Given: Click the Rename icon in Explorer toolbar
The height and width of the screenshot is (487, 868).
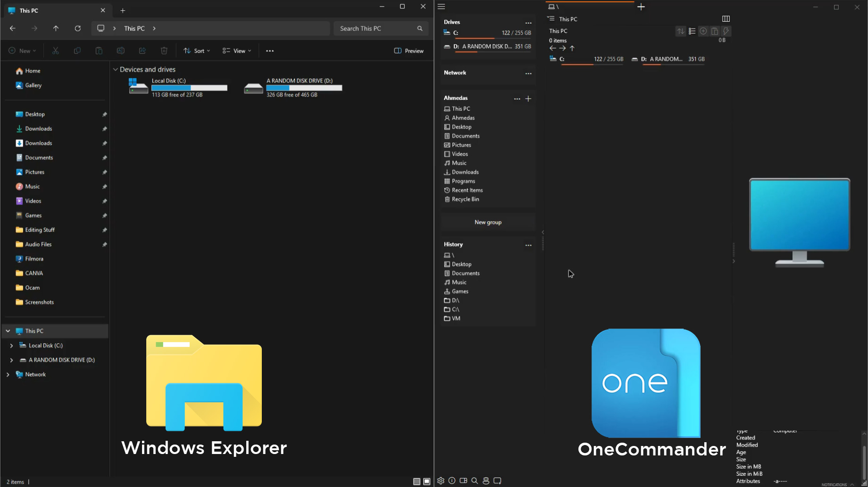Looking at the screenshot, I should tap(121, 50).
